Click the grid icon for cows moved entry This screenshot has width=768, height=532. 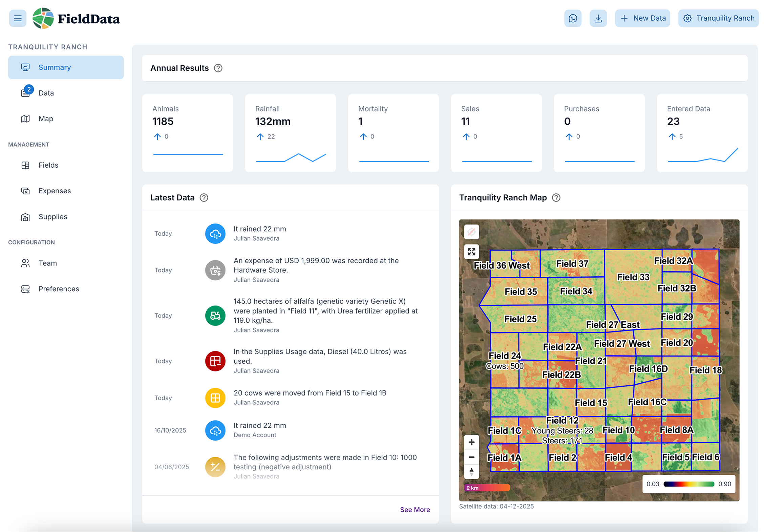(215, 398)
